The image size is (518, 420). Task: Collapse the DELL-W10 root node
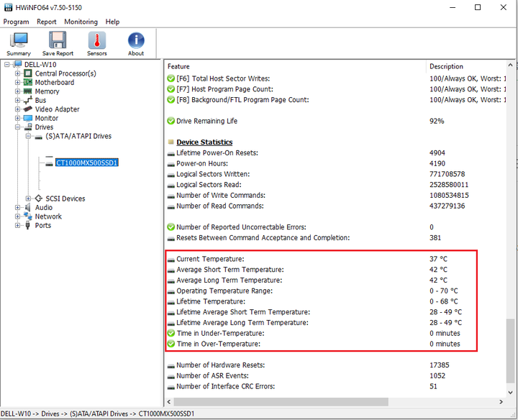click(7, 65)
